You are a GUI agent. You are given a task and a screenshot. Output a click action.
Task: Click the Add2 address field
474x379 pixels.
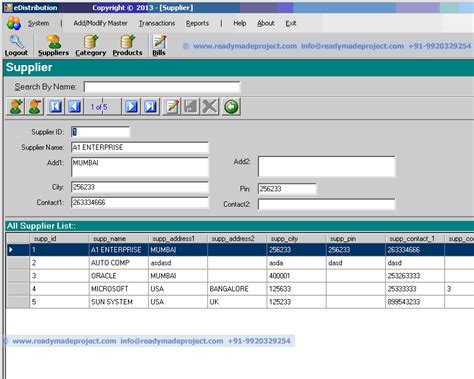[x=327, y=166]
